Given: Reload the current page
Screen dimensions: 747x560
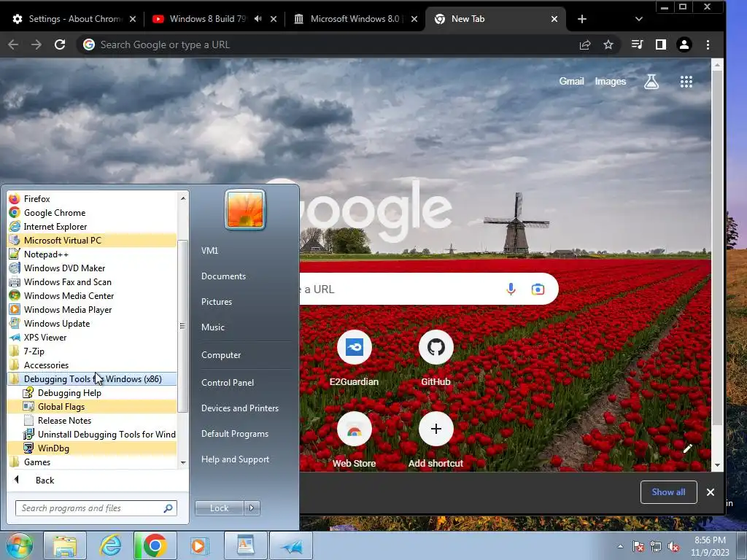Looking at the screenshot, I should (x=60, y=44).
